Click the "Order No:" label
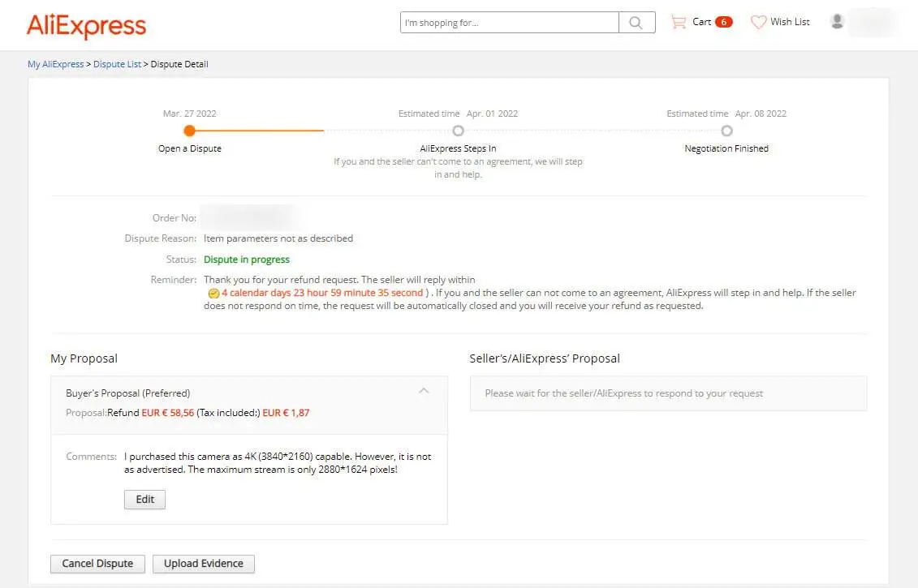This screenshot has height=588, width=918. (x=174, y=217)
